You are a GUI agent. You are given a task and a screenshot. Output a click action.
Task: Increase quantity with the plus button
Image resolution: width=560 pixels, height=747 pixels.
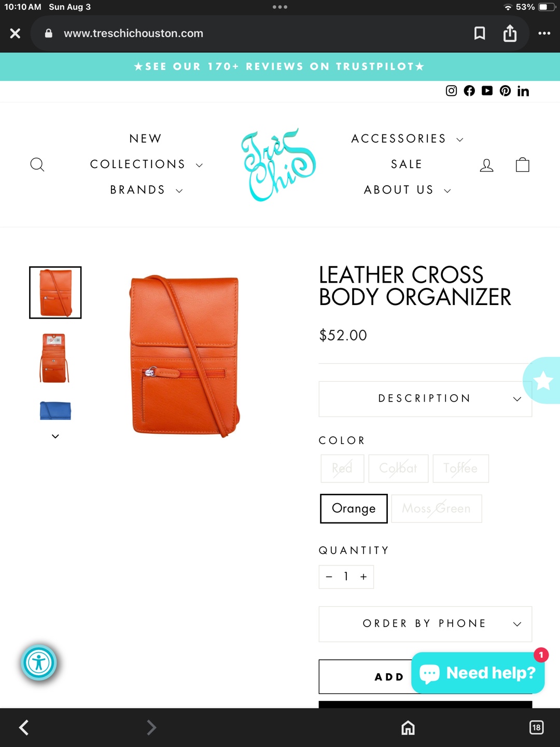363,577
